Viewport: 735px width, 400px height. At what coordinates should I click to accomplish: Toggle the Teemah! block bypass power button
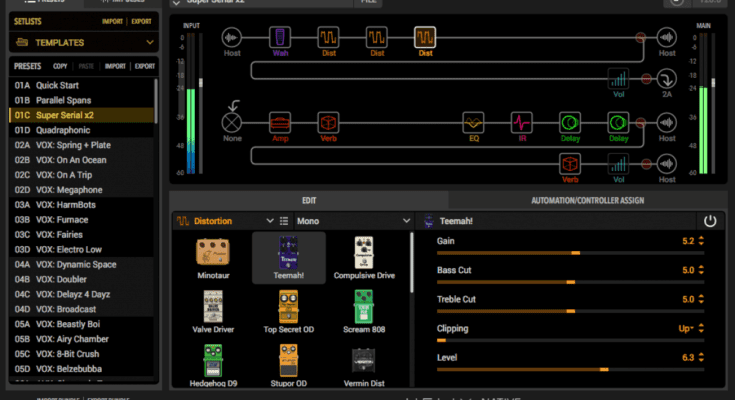710,221
